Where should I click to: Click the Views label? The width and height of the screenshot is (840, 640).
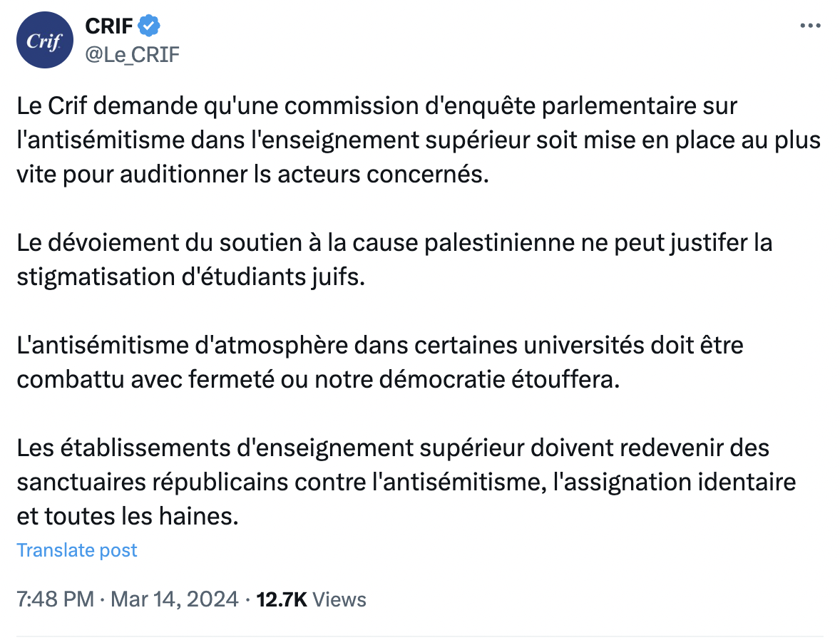coord(339,599)
